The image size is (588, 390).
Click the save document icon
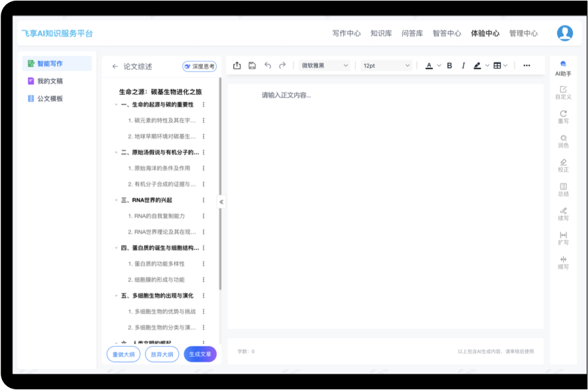[x=252, y=65]
